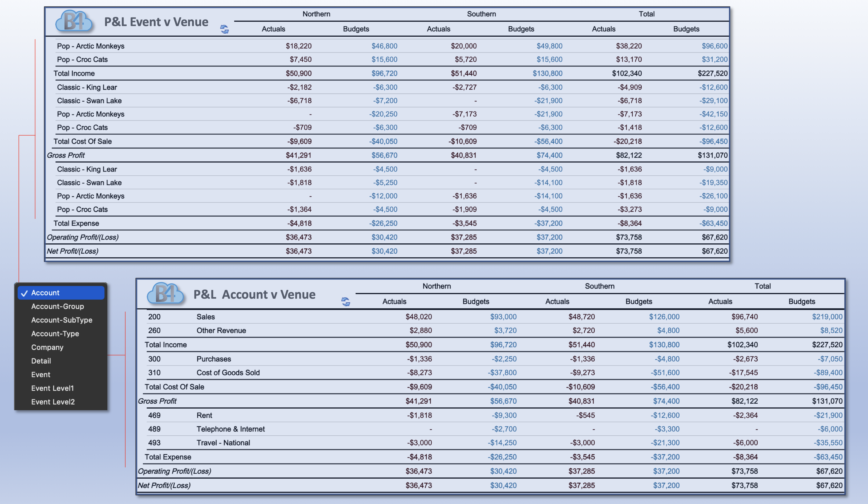Click Northern Actuals column header in Account table

point(394,301)
